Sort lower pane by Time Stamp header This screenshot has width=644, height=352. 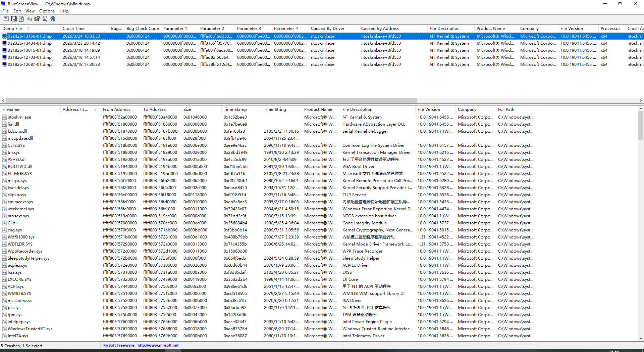tap(241, 109)
